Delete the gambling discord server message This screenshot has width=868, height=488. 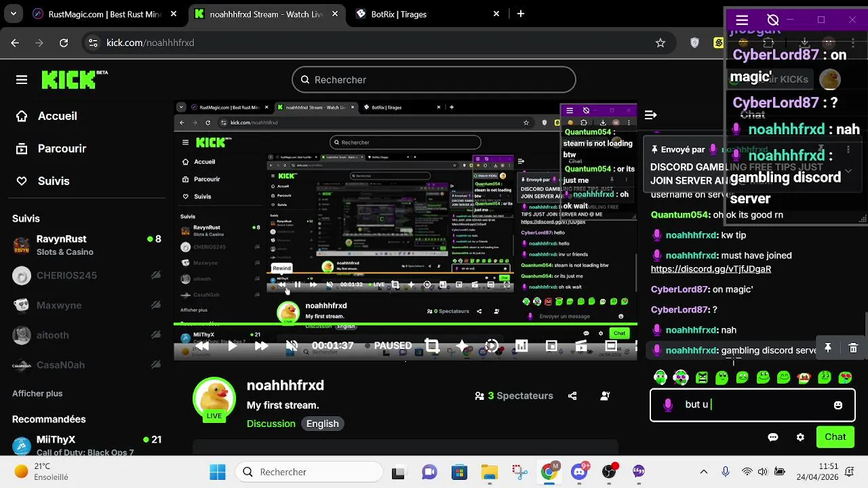coord(853,348)
